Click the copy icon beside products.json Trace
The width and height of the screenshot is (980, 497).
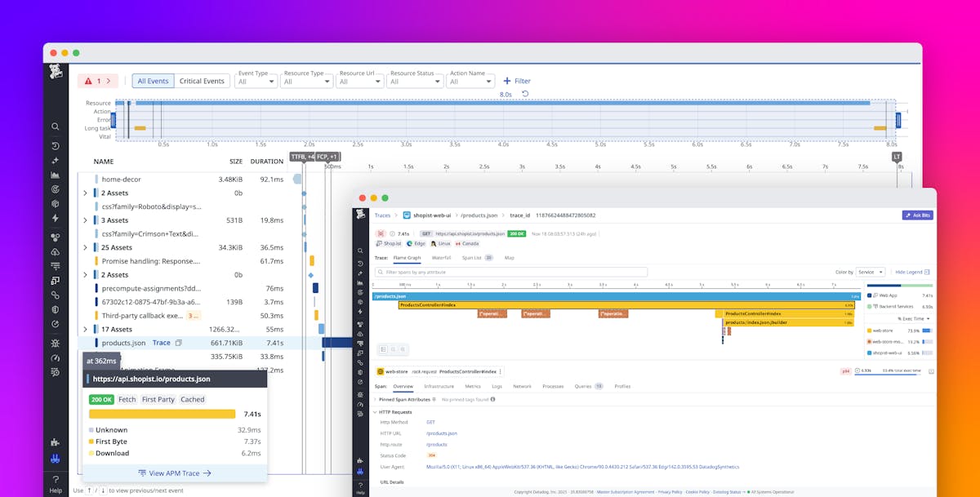[x=179, y=343]
